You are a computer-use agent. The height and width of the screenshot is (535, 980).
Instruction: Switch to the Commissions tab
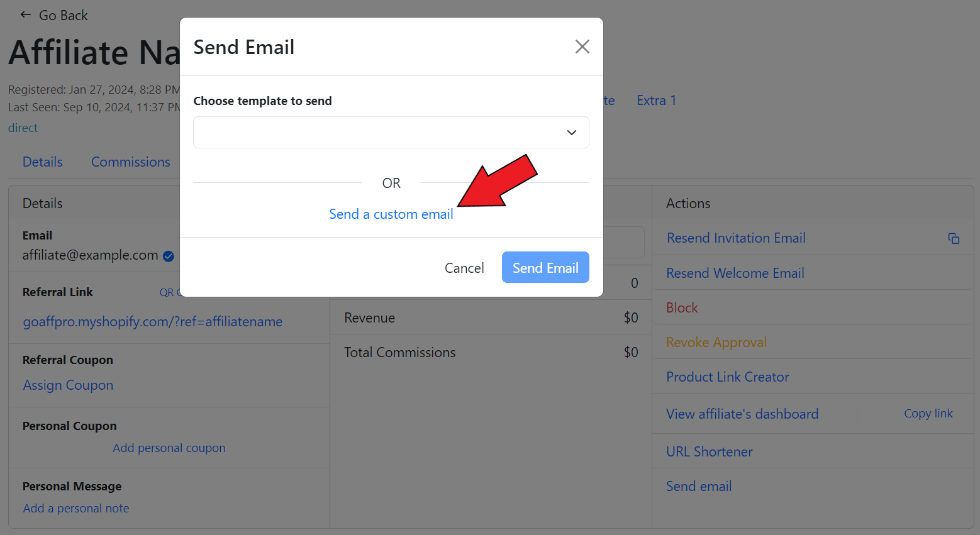[130, 162]
